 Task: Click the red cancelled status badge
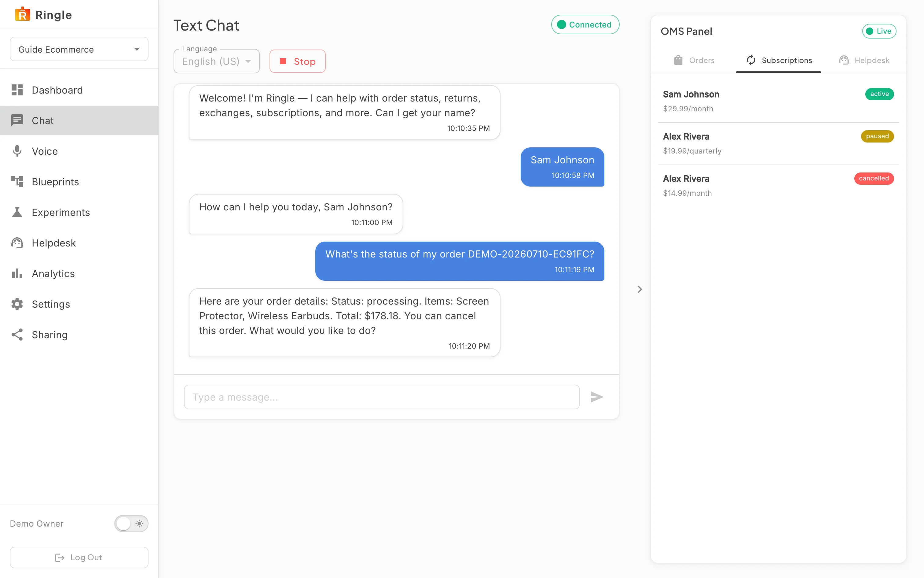click(x=874, y=178)
